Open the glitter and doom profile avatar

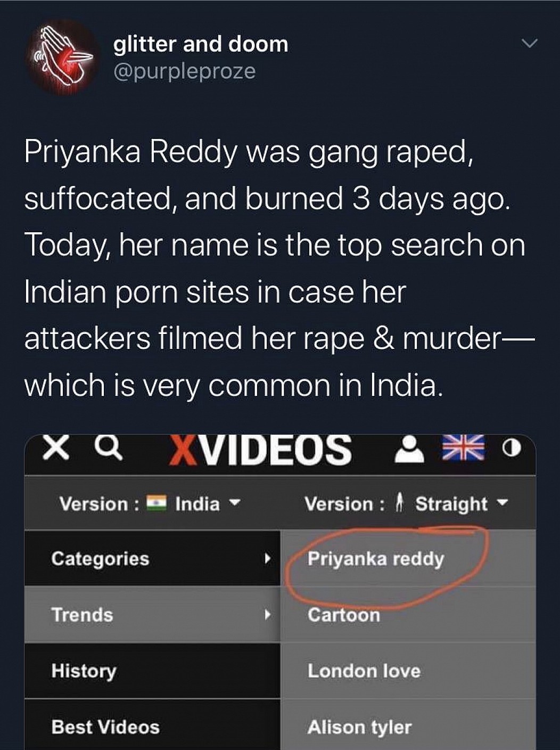click(61, 56)
